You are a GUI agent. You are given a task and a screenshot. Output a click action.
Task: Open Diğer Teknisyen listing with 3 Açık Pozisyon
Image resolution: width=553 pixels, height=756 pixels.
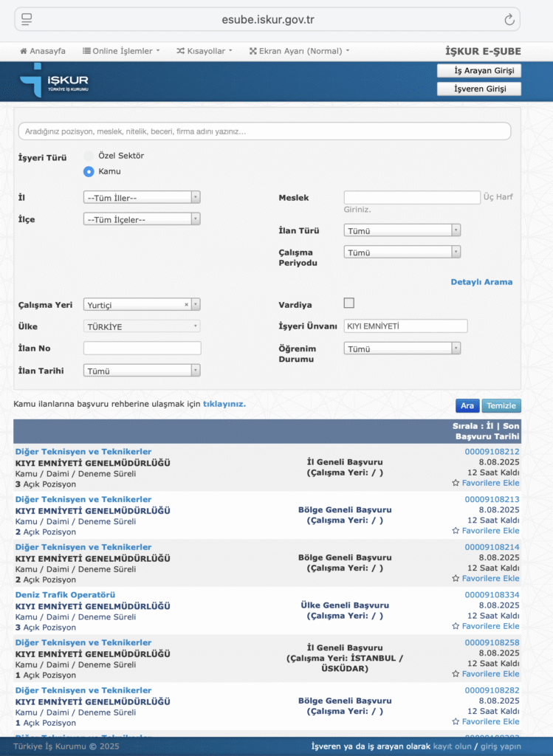83,452
